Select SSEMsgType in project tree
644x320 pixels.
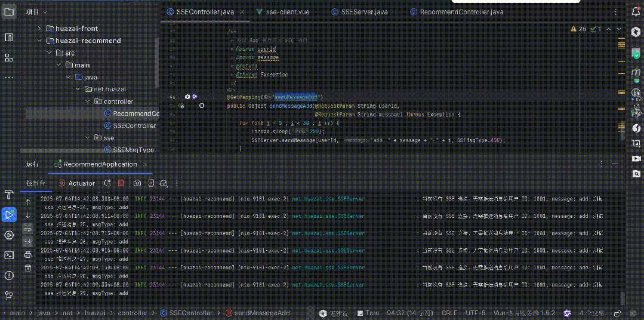point(130,149)
